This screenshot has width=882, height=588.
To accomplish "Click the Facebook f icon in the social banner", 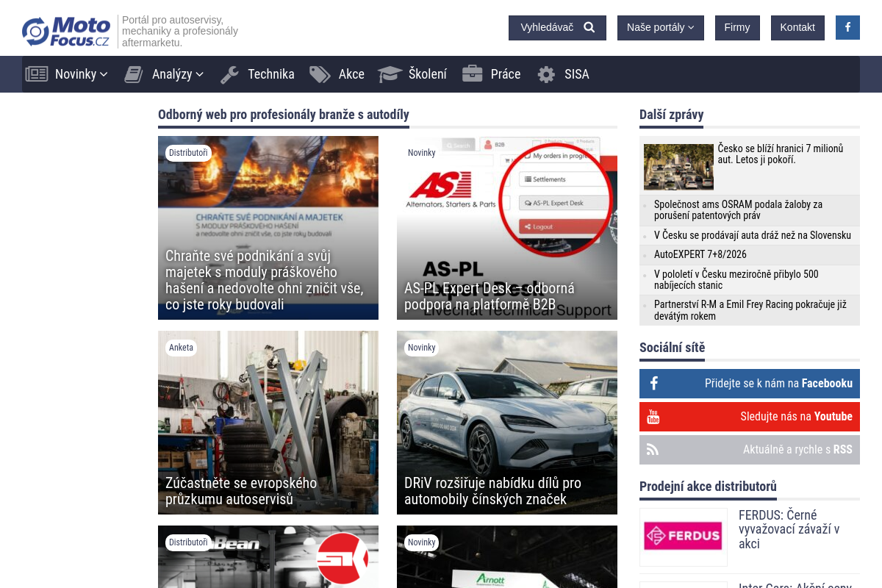I will (654, 383).
